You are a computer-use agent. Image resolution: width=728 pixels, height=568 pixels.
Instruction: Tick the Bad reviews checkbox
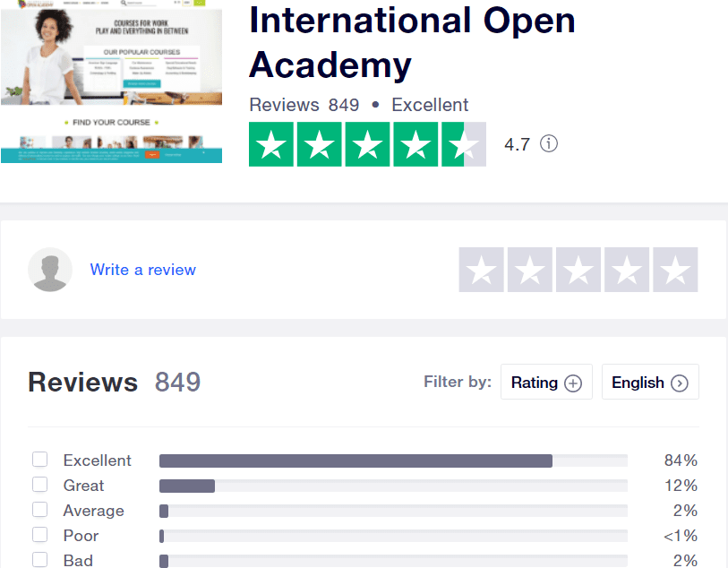point(40,560)
